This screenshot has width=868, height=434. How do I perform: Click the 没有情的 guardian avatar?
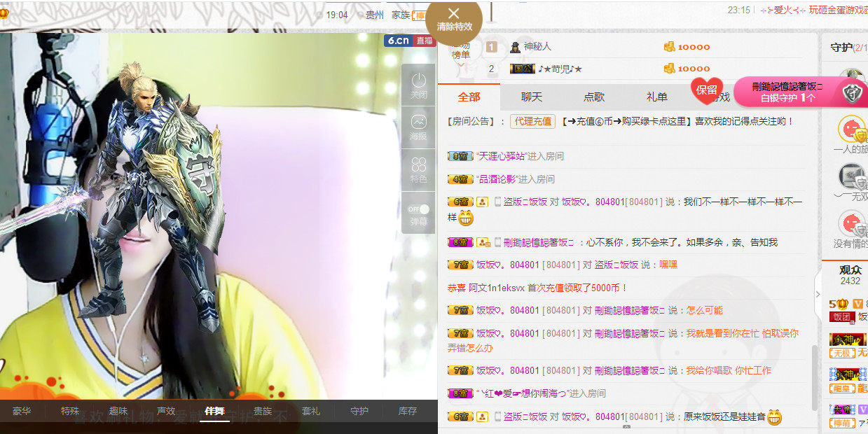tap(852, 223)
